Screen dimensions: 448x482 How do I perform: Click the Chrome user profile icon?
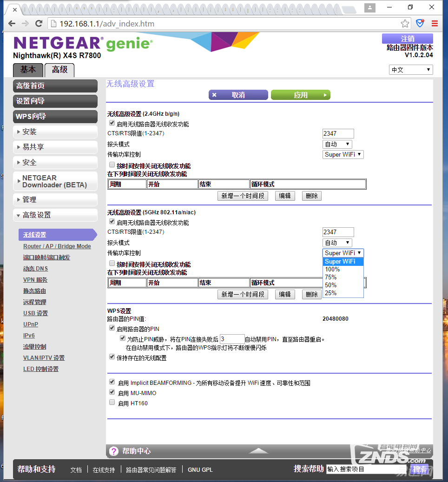coord(370,7)
